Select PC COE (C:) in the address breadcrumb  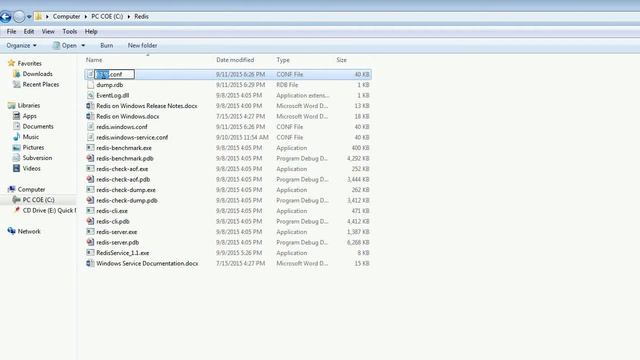[107, 16]
